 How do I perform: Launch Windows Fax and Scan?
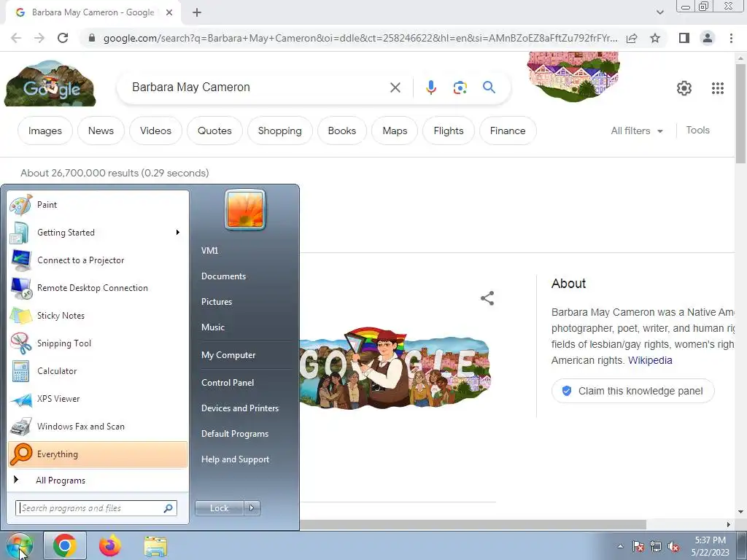tap(98, 426)
